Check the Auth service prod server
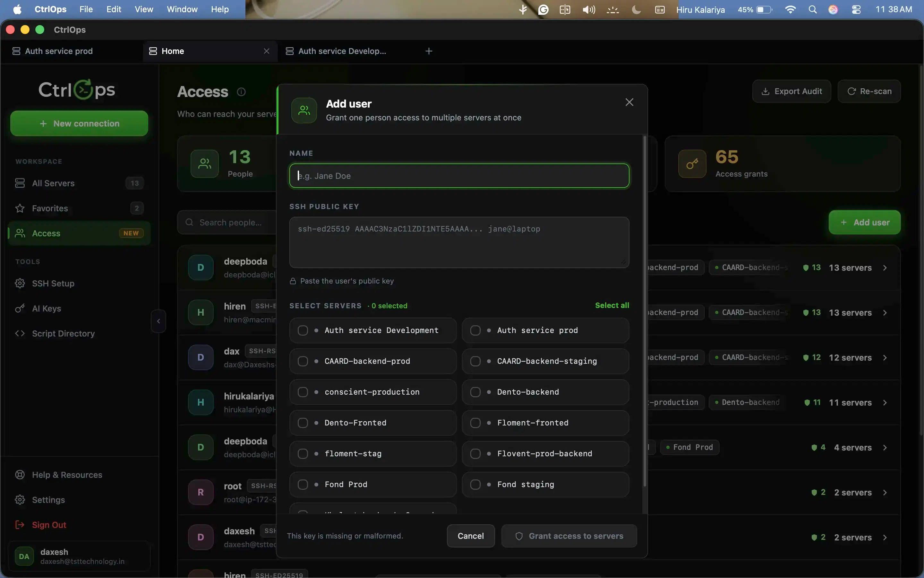Viewport: 924px width, 578px height. point(475,330)
